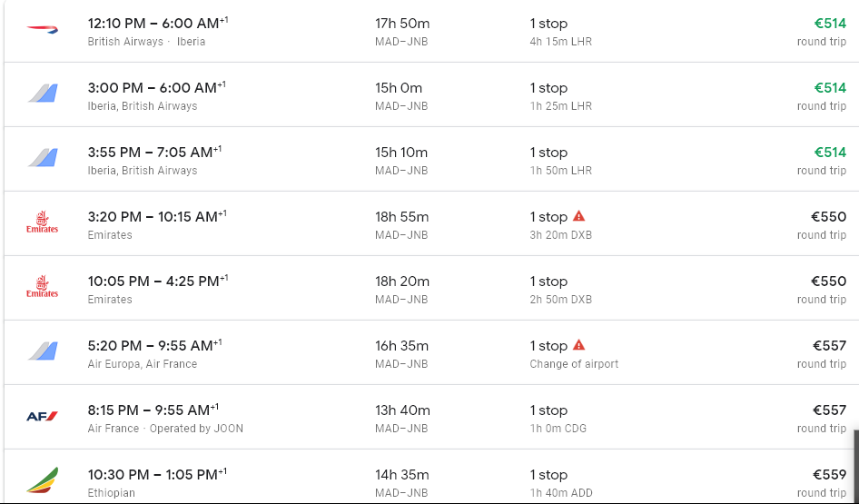Image resolution: width=859 pixels, height=504 pixels.
Task: Select the 12:10 PM – 6:00 AM flight time
Action: pyautogui.click(x=153, y=24)
